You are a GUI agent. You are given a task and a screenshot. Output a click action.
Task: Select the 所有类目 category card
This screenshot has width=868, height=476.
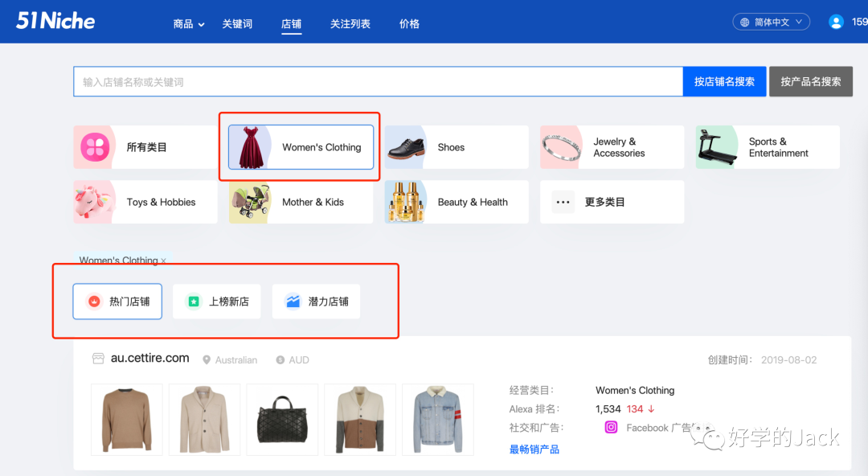coord(145,147)
